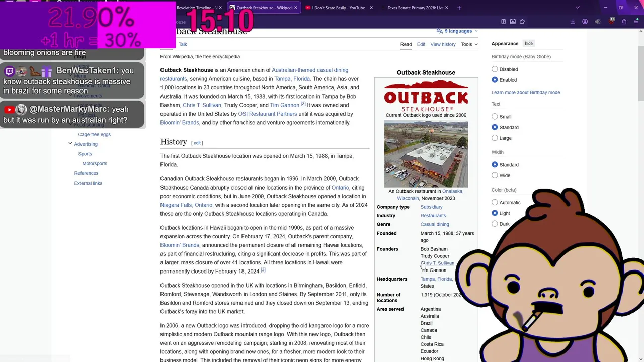Go to Sports in the contents sidebar
The image size is (644, 362).
point(85,154)
